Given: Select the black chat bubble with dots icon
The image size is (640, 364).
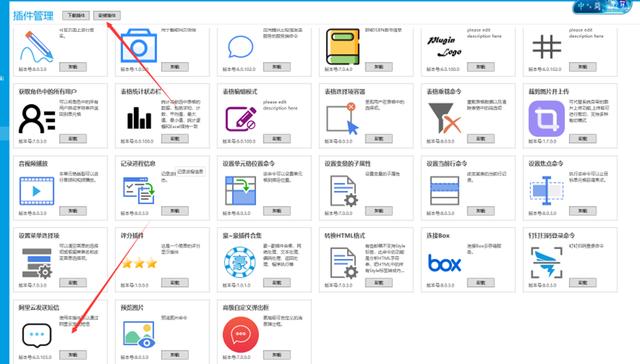Looking at the screenshot, I should tap(37, 335).
